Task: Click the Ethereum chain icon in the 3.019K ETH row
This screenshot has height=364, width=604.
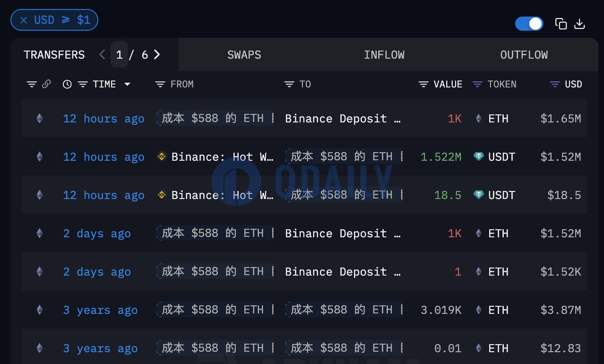Action: 40,310
